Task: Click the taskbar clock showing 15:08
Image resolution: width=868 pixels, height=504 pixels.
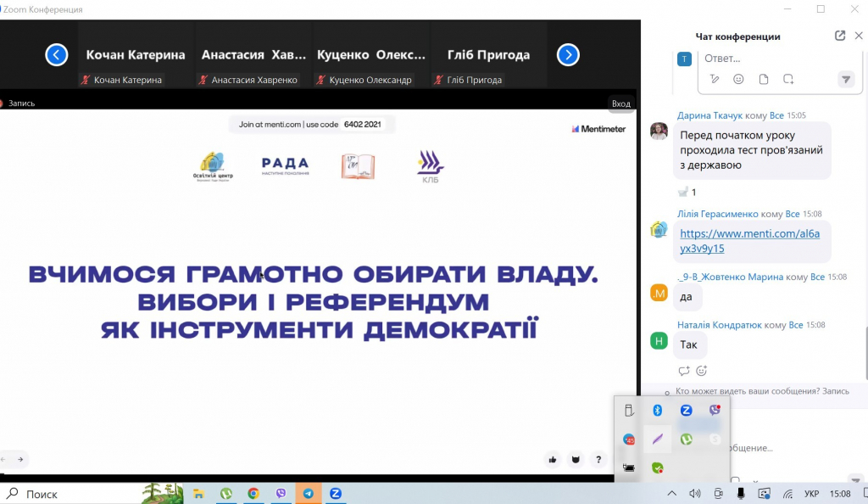Action: coord(840,494)
